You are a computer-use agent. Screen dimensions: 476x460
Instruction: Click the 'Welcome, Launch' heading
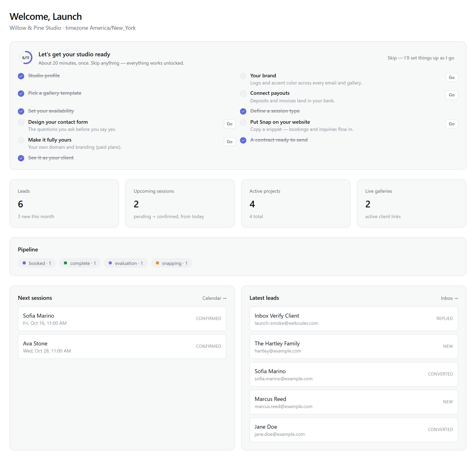pyautogui.click(x=46, y=16)
